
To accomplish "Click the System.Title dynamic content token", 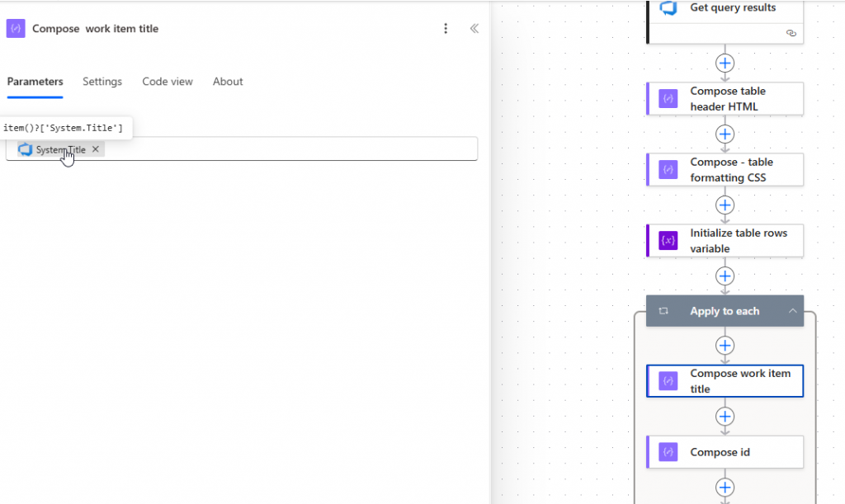I will tap(54, 149).
